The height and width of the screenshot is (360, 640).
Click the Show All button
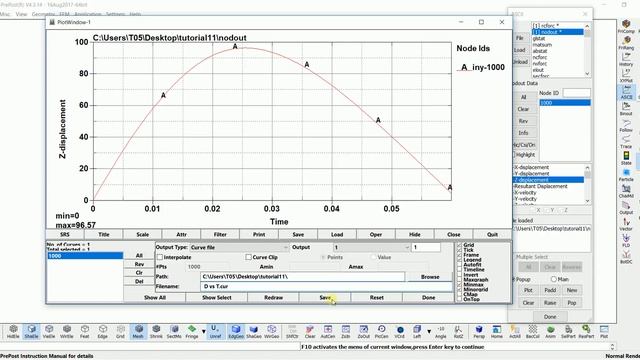(x=155, y=298)
